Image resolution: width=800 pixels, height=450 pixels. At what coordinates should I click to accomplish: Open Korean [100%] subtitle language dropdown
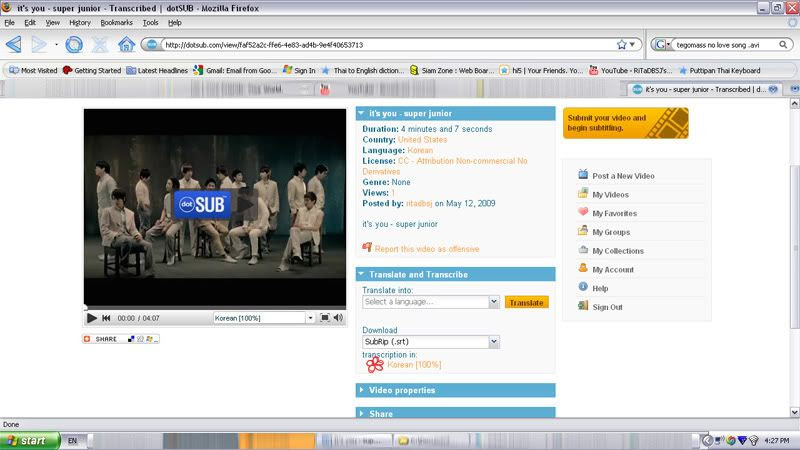point(264,318)
